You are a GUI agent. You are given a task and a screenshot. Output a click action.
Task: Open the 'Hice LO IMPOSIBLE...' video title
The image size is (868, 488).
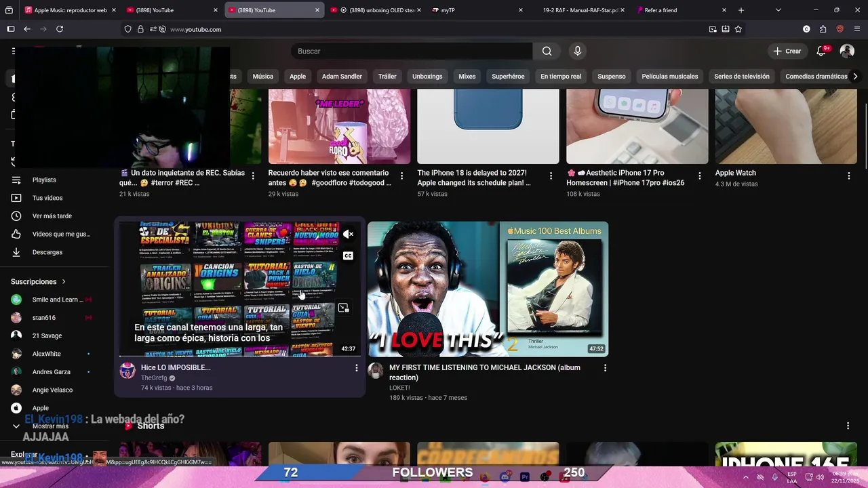coord(176,367)
